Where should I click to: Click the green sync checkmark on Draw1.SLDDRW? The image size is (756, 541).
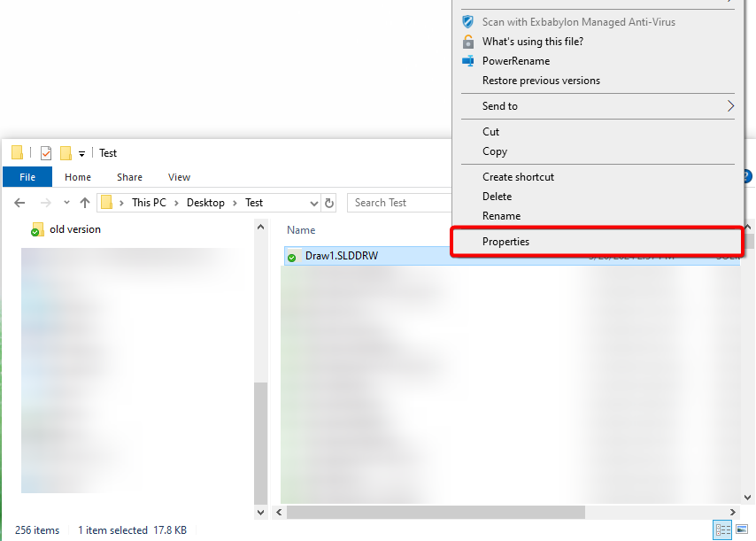click(292, 258)
